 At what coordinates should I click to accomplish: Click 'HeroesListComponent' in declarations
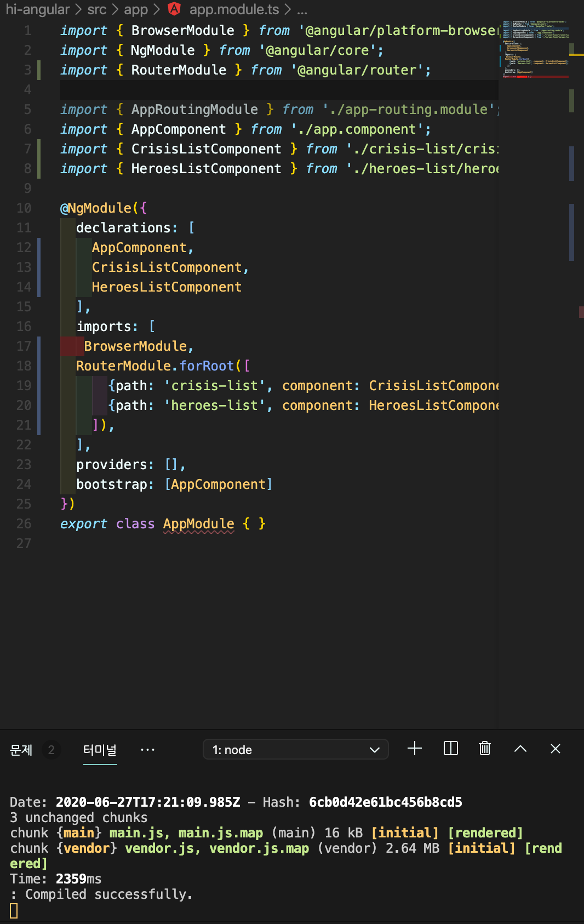tap(167, 287)
